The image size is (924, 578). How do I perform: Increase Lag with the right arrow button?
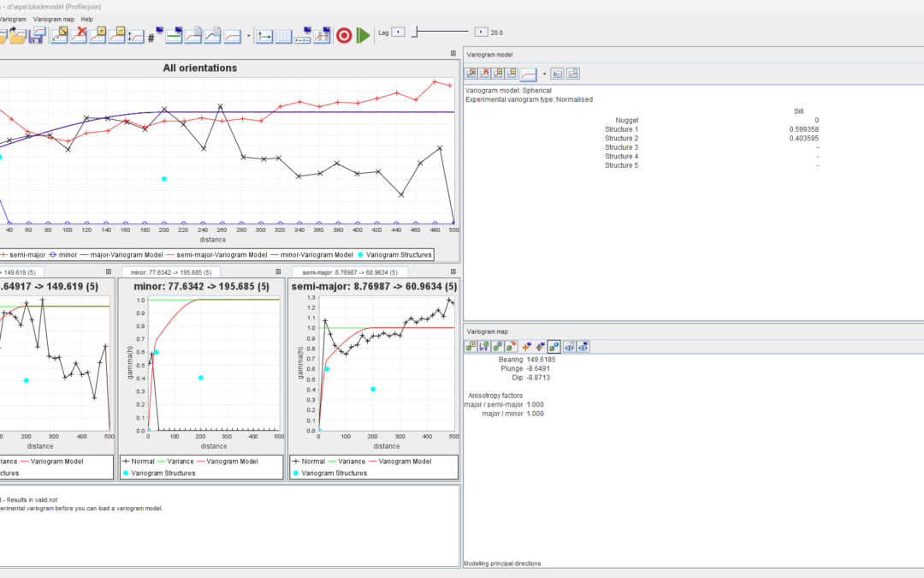[481, 32]
